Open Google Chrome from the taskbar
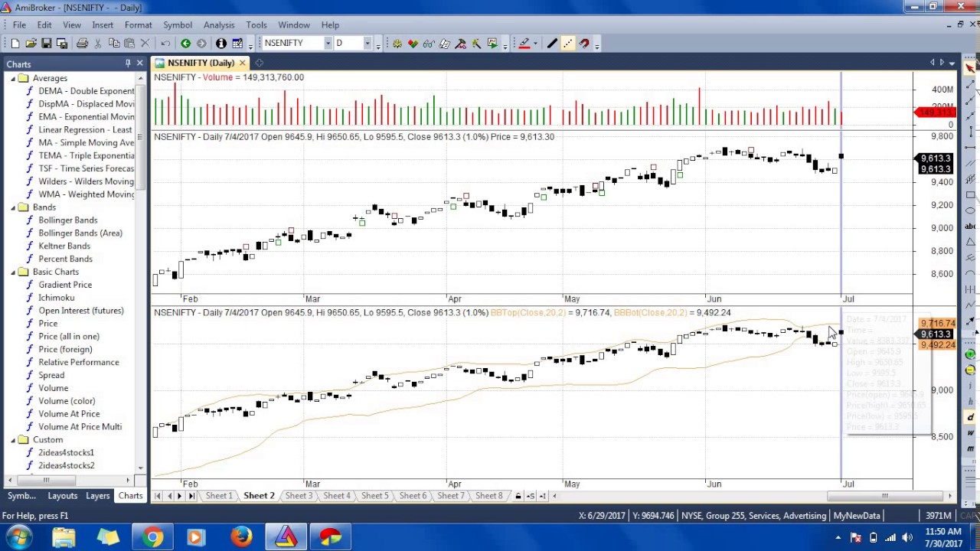Screen dimensions: 980x551 click(152, 537)
